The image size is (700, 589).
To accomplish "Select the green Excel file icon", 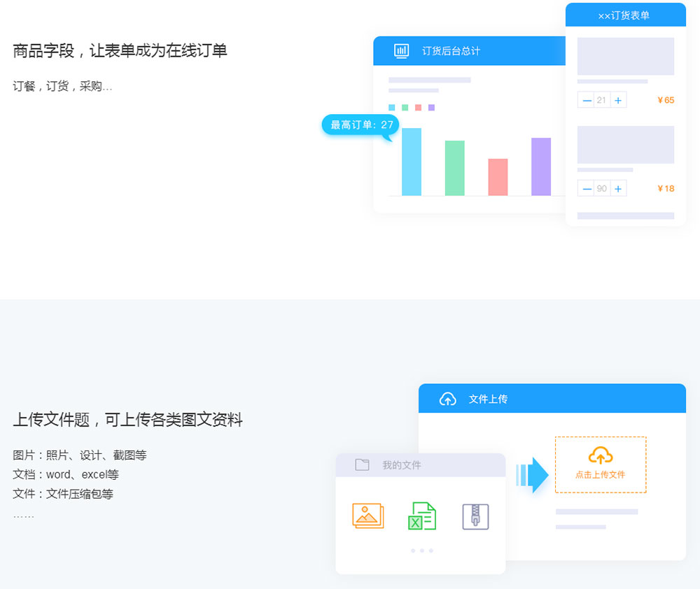I will 421,516.
